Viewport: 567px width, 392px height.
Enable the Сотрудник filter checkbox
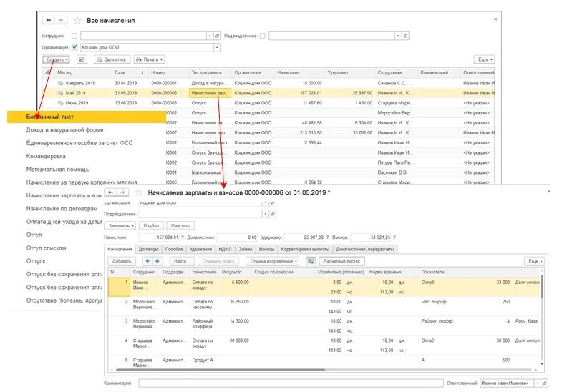pyautogui.click(x=74, y=35)
